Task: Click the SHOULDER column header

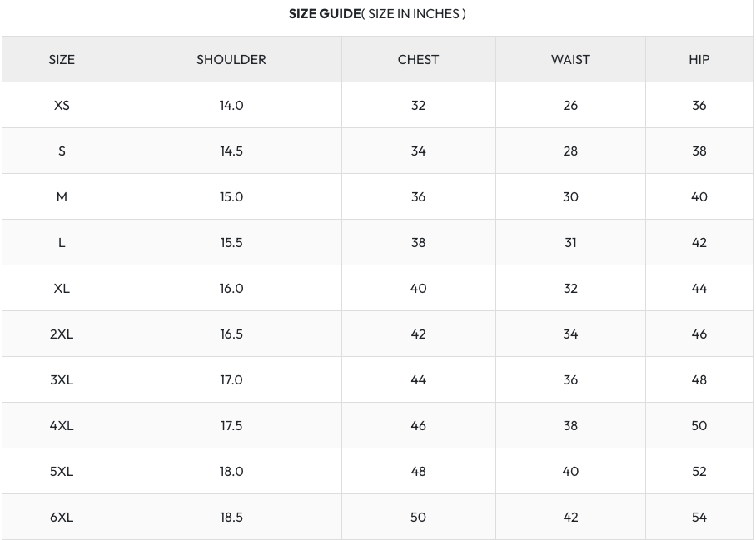Action: pos(231,60)
